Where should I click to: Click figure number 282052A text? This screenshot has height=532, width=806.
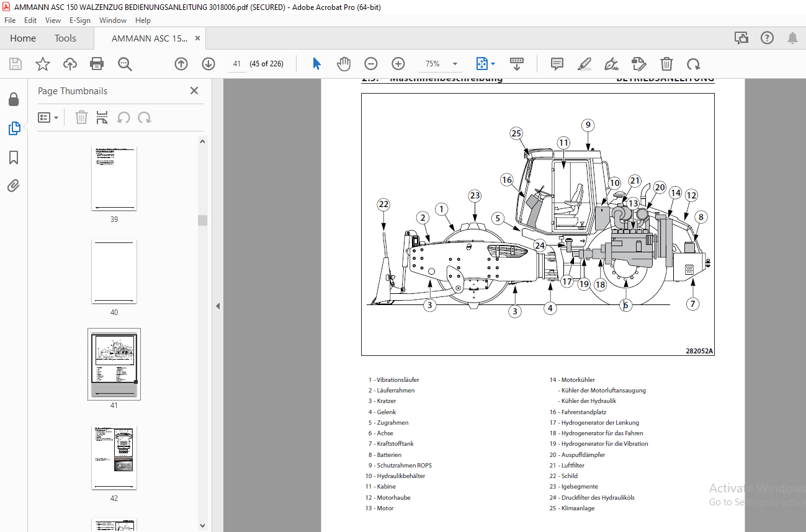pos(699,351)
